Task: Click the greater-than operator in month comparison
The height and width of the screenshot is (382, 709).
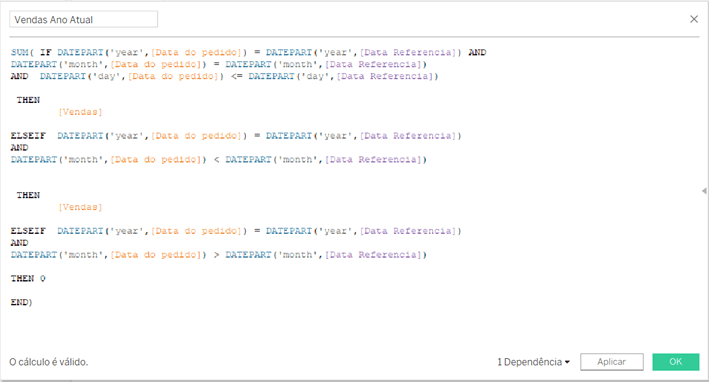Action: [x=216, y=255]
